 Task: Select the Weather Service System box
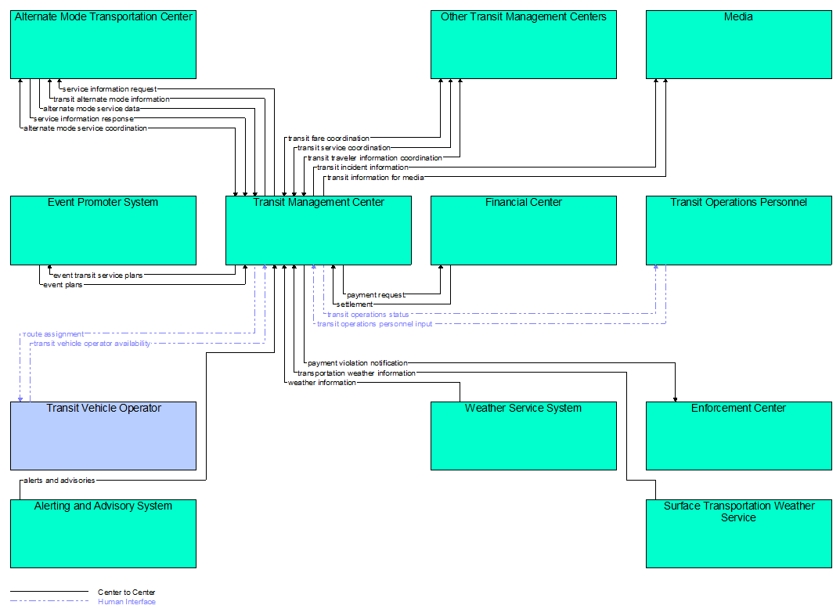[x=524, y=436]
